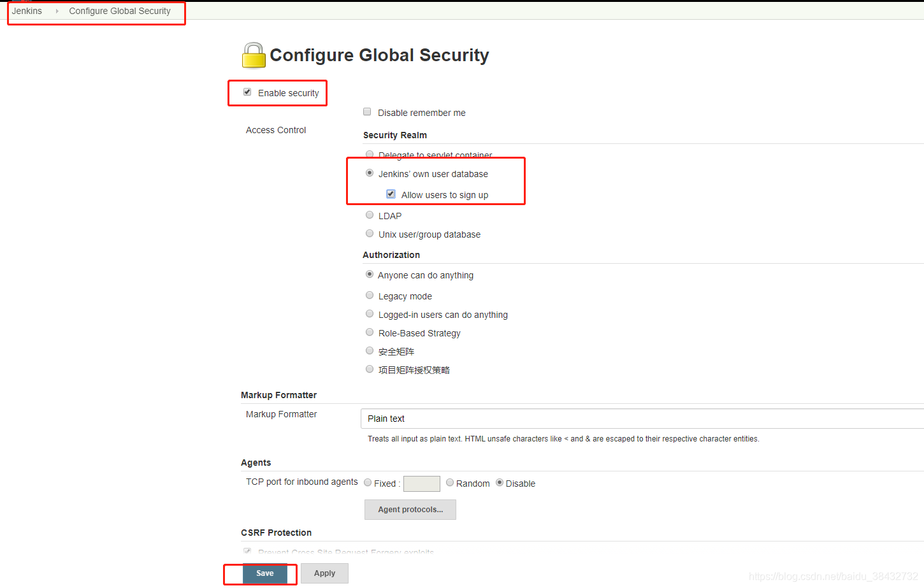Click the breadcrumb arrow after Jenkins
The width and height of the screenshot is (924, 588).
tap(57, 11)
